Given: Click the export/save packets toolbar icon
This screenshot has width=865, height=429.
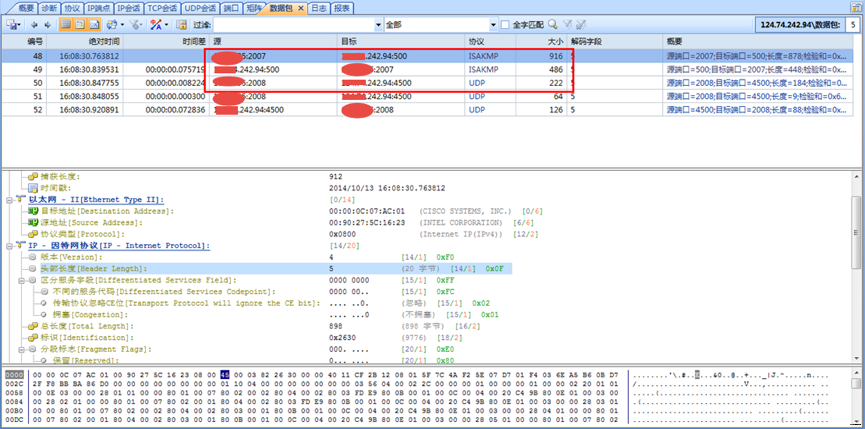Looking at the screenshot, I should pos(13,23).
